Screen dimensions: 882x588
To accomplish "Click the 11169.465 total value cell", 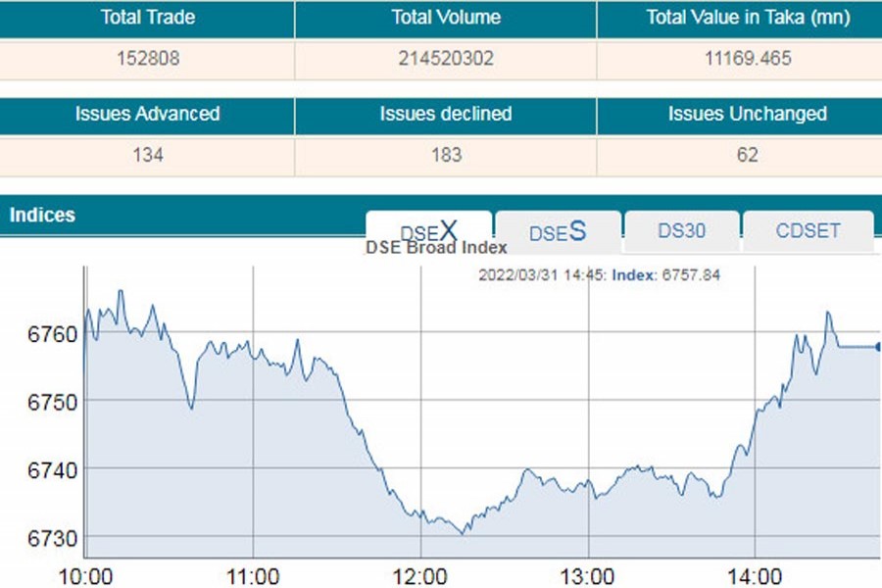I will 748,59.
